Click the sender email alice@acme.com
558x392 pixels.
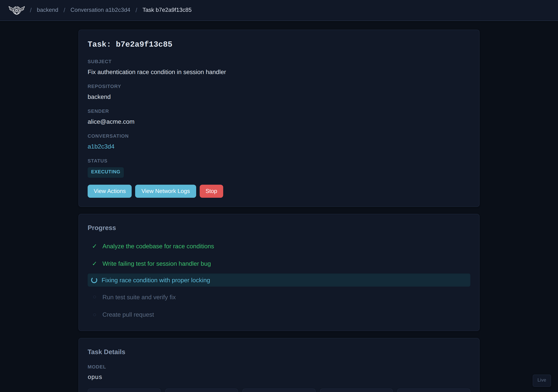(x=111, y=122)
